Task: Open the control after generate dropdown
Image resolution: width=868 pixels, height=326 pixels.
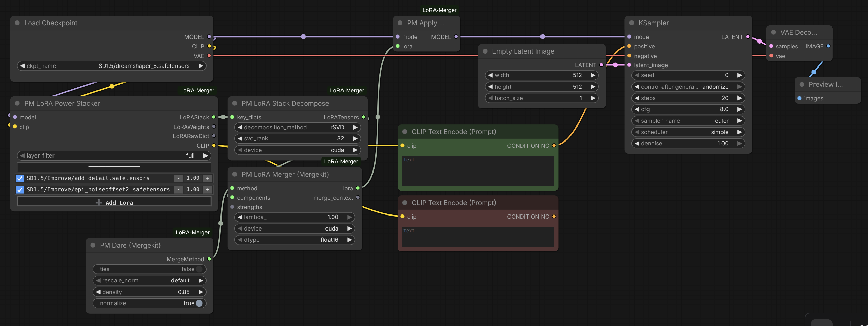Action: [688, 87]
